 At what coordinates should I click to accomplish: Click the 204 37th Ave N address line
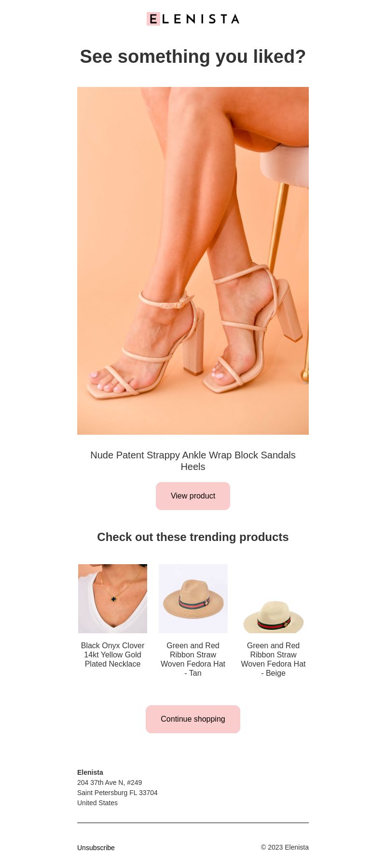110,783
